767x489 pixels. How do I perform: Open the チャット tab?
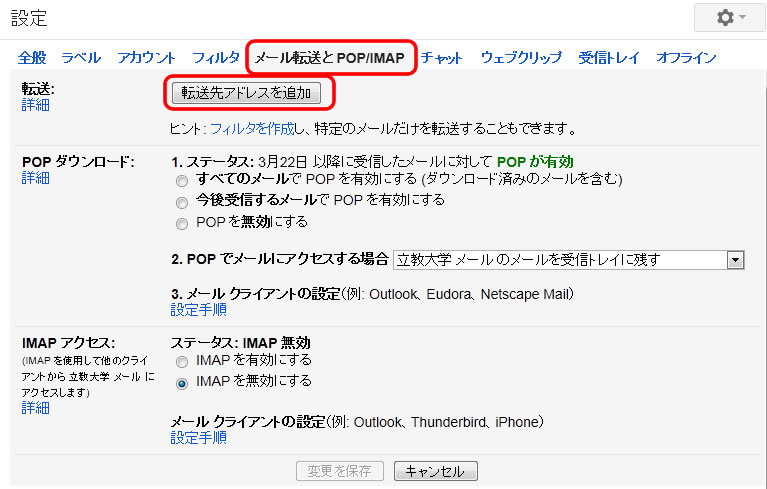(x=441, y=58)
